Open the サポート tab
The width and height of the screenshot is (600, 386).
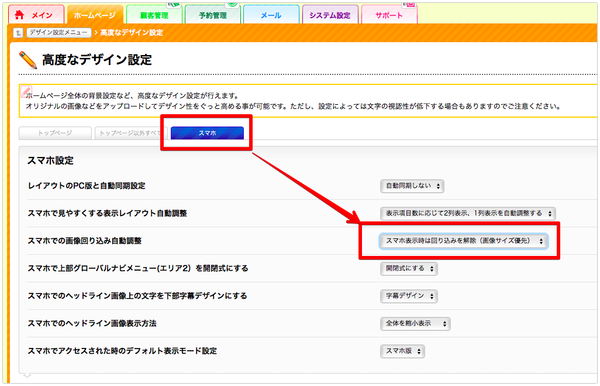389,15
